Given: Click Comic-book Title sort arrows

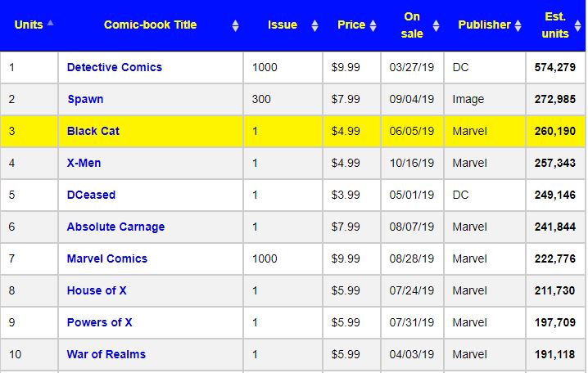Looking at the screenshot, I should click(x=235, y=25).
